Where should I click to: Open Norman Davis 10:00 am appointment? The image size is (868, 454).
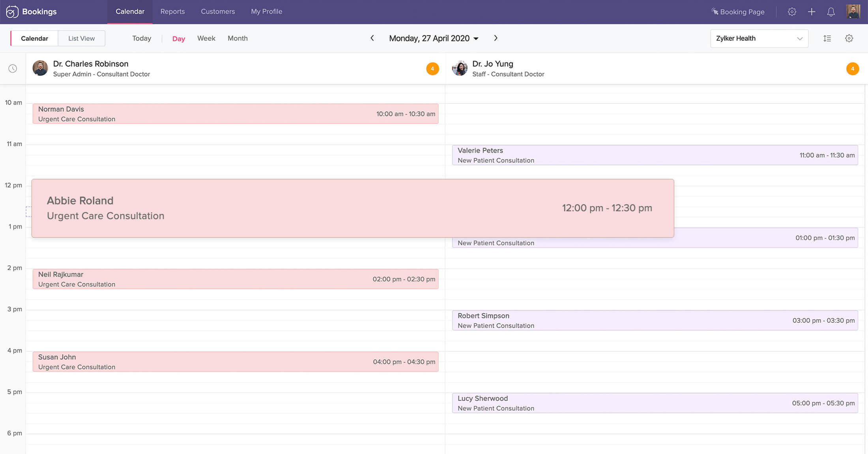(x=235, y=114)
